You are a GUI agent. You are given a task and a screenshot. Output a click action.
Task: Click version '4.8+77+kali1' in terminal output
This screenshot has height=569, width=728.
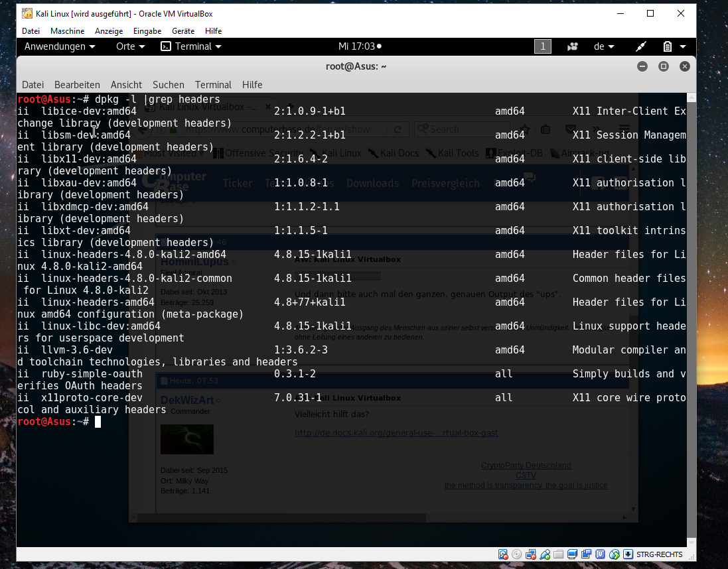[x=310, y=302]
